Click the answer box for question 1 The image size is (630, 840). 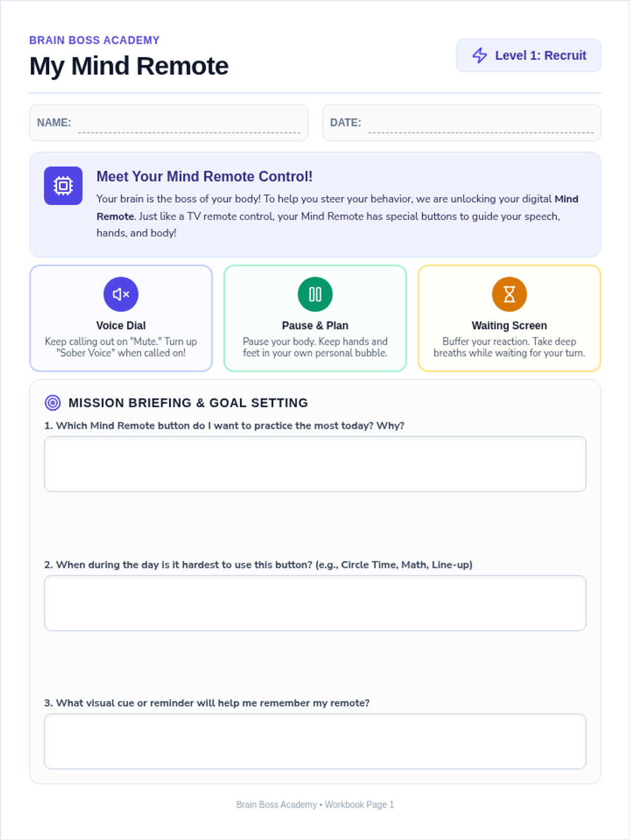[x=315, y=464]
